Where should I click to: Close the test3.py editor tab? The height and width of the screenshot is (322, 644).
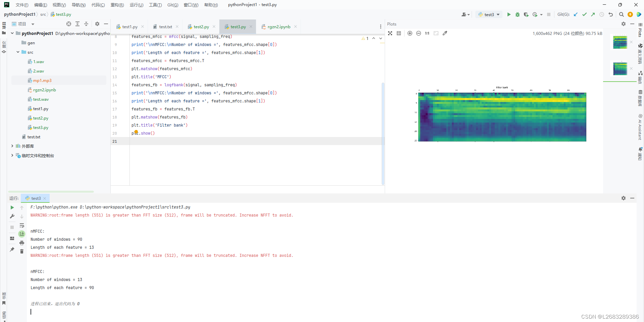point(251,27)
